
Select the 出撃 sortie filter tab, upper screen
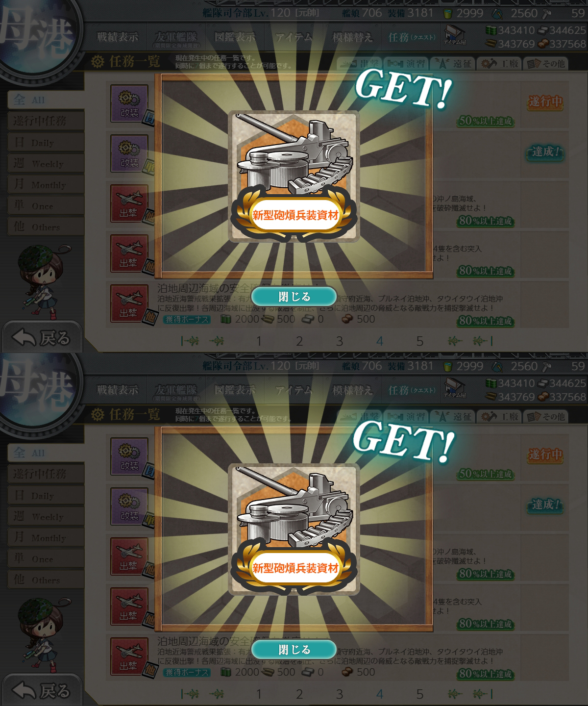[x=360, y=64]
